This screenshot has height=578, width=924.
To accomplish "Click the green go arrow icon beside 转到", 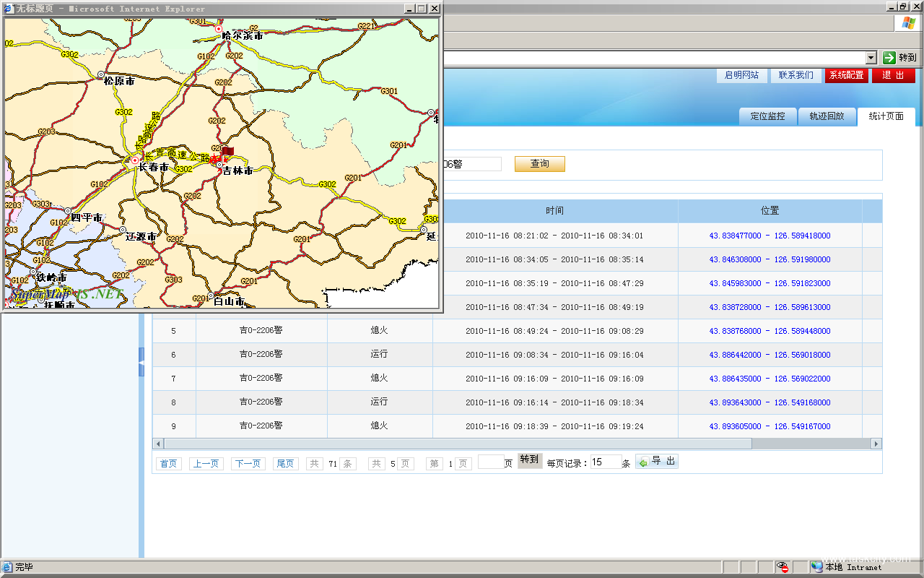I will tap(889, 58).
